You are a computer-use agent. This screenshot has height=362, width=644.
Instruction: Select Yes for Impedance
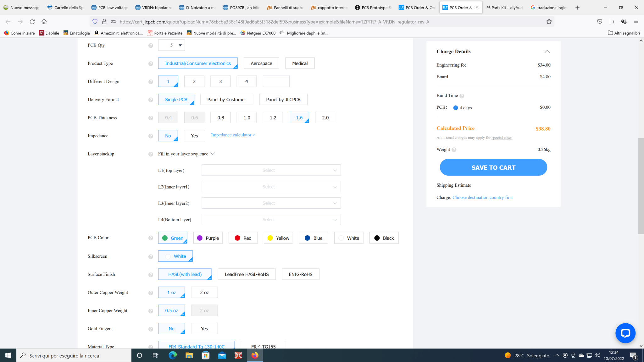[194, 136]
